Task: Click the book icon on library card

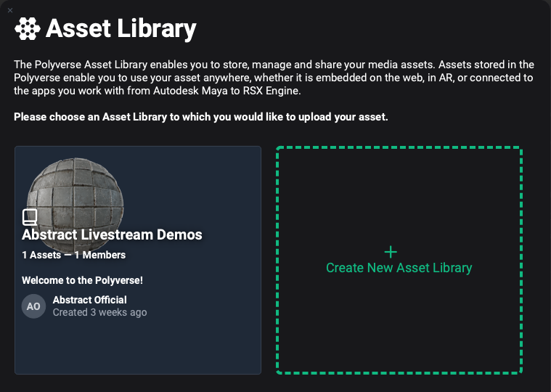Action: (x=30, y=217)
